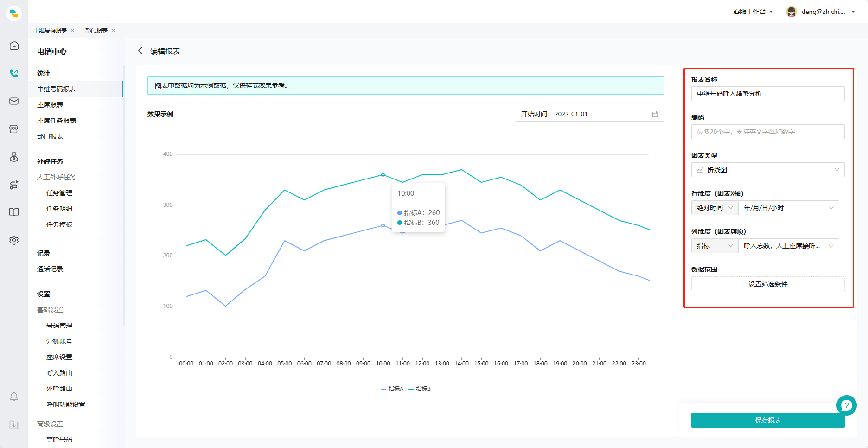Switch to the 中继号码报表 tab
Image resolution: width=868 pixels, height=448 pixels.
pos(50,30)
